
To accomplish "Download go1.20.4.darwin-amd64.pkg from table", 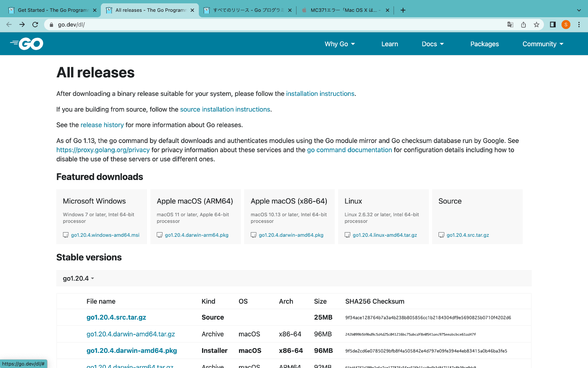I will 131,351.
